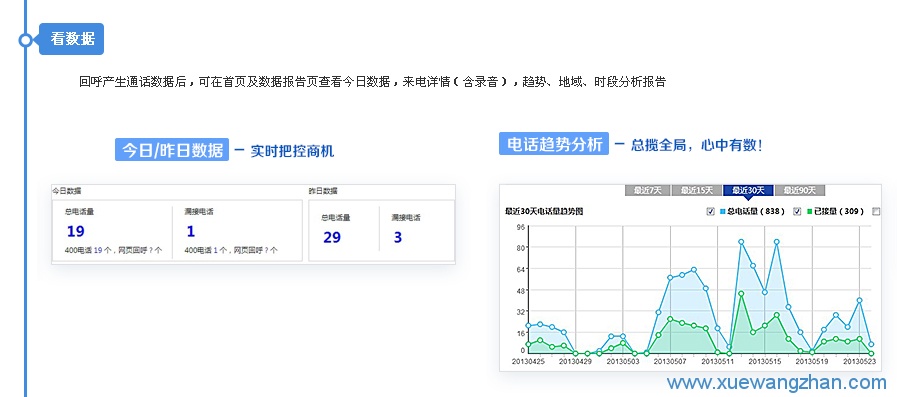Click the 19 in '400电话 19 个'
The height and width of the screenshot is (397, 897).
[x=98, y=250]
